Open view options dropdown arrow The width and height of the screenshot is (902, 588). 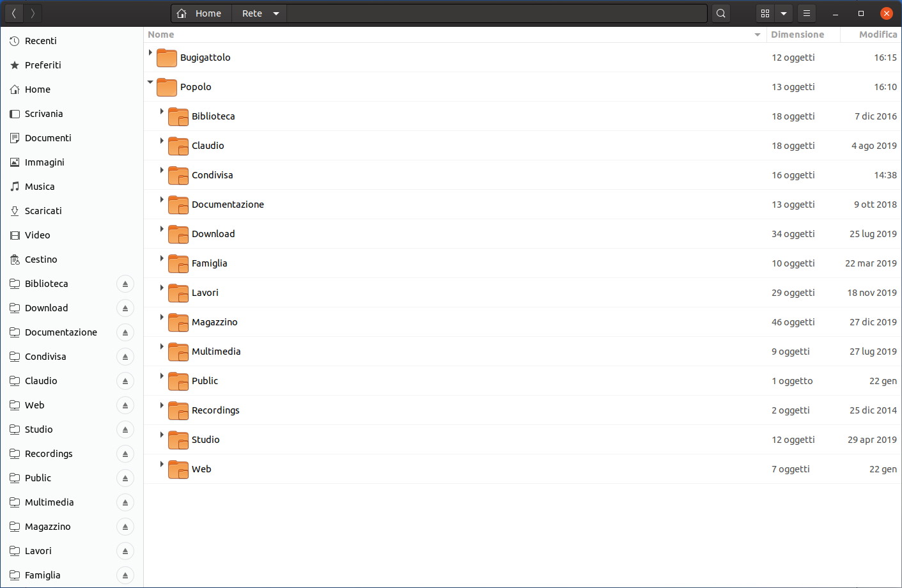(784, 13)
